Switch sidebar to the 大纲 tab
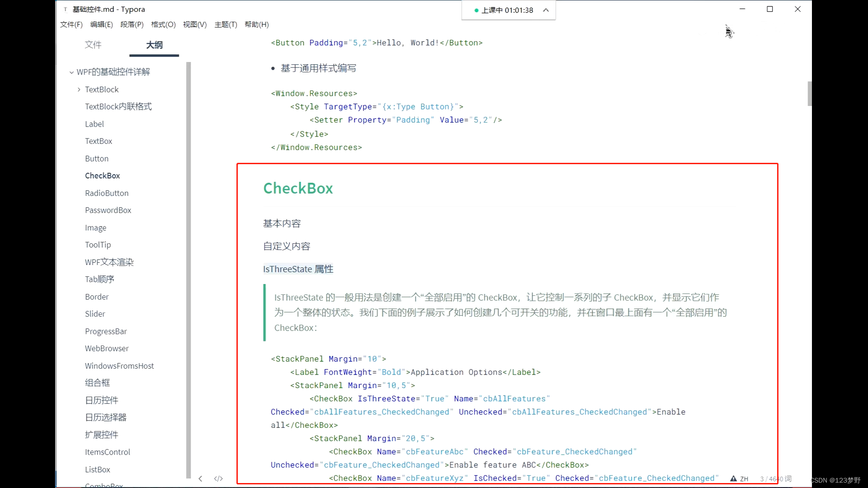This screenshot has height=488, width=868. point(154,44)
